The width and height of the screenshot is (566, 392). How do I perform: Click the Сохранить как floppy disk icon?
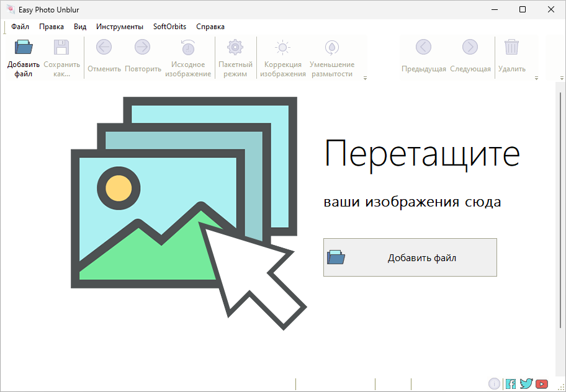point(61,48)
